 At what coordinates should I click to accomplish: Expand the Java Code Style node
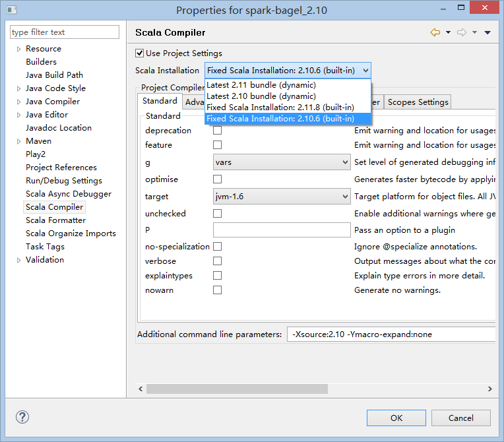[x=18, y=88]
